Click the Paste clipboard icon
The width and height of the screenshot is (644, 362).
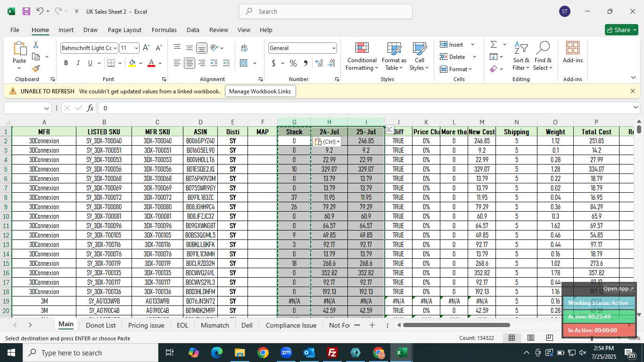coord(19,48)
